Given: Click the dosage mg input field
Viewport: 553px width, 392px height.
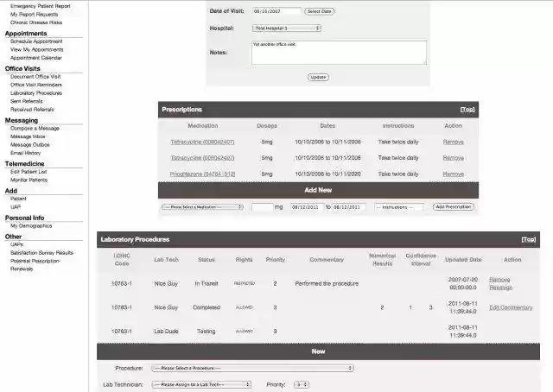Looking at the screenshot, I should click(x=262, y=207).
